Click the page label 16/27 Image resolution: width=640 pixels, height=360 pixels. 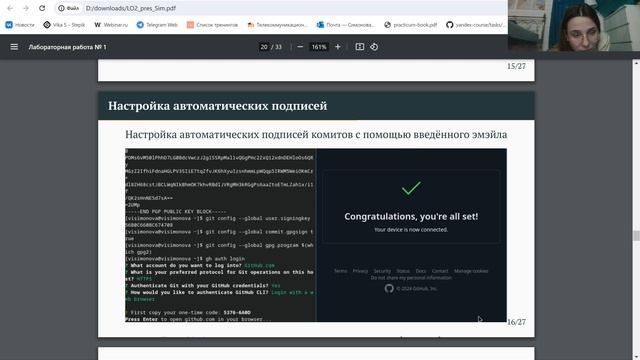click(x=516, y=322)
